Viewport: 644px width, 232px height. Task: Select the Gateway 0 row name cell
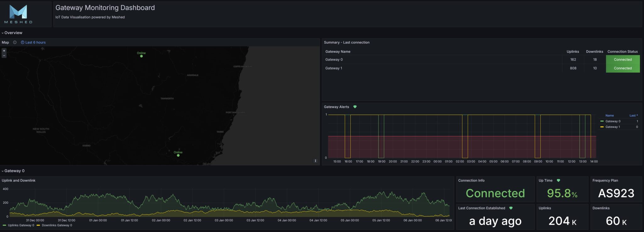click(x=442, y=60)
